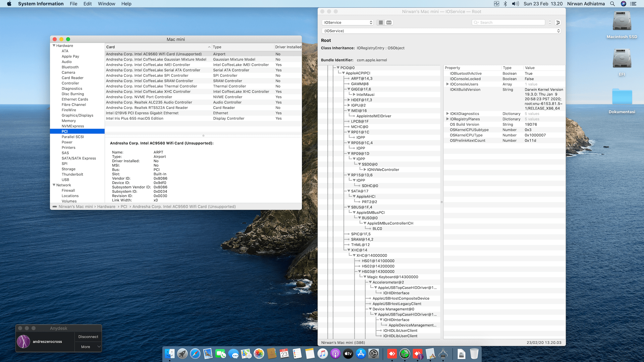Open the Edit menu
This screenshot has height=362, width=644.
click(x=88, y=4)
